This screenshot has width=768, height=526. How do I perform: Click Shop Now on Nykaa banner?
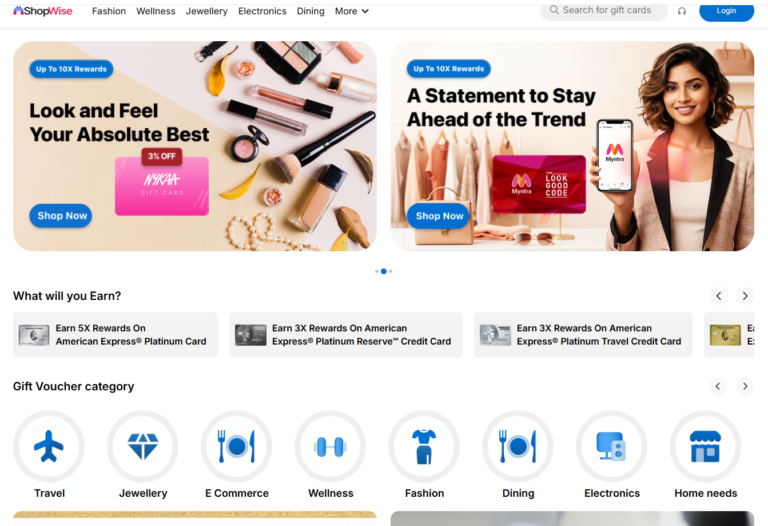coord(61,215)
